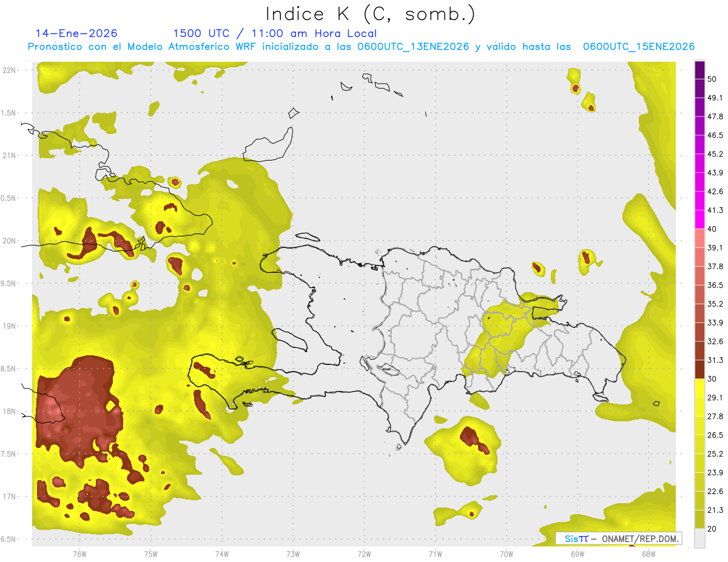Click the colorbar value "40"
728x562 pixels.
click(x=713, y=229)
